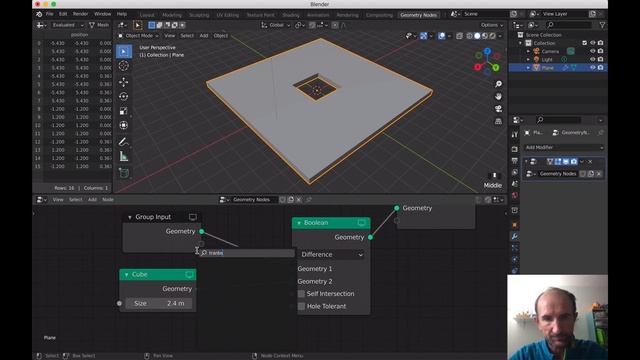The image size is (640, 360).
Task: Click the zoom magnifier icon in viewport
Action: click(x=498, y=84)
